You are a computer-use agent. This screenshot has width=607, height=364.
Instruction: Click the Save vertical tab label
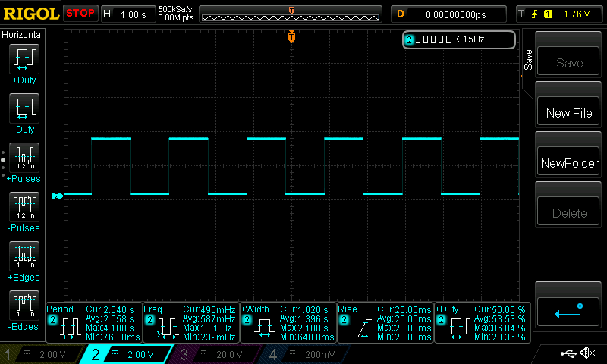point(528,60)
